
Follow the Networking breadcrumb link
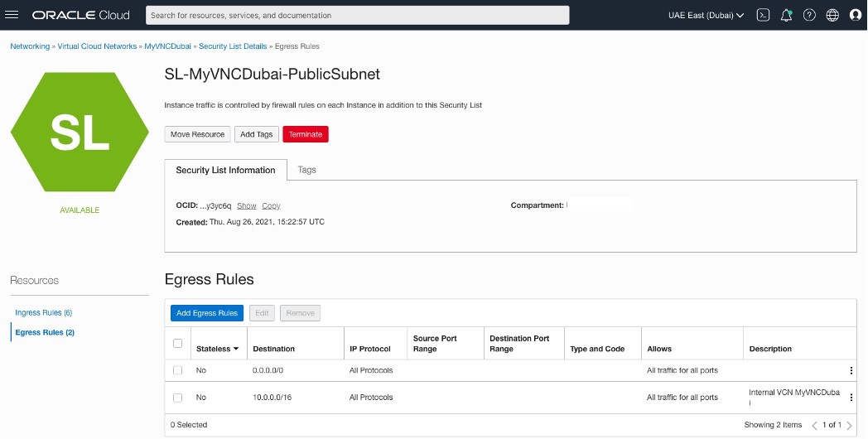30,46
